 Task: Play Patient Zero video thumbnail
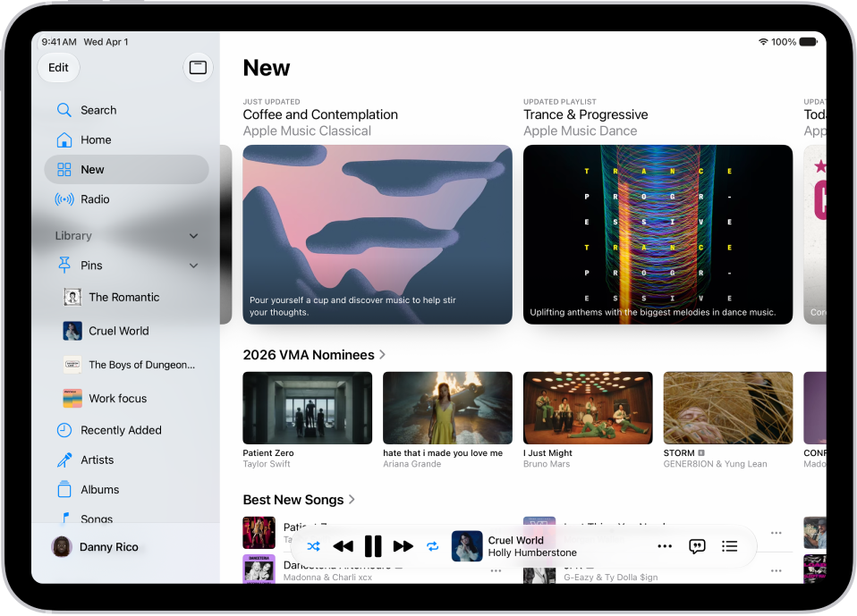click(307, 408)
